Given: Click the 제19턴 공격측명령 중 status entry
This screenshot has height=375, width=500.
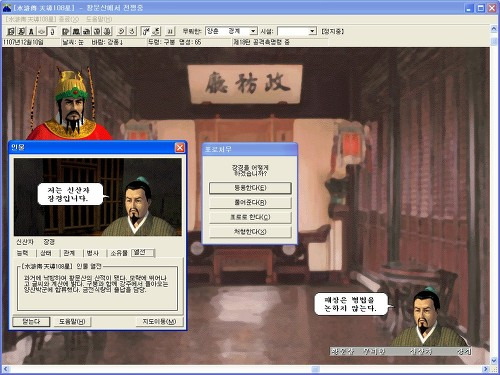Looking at the screenshot, I should click(261, 42).
